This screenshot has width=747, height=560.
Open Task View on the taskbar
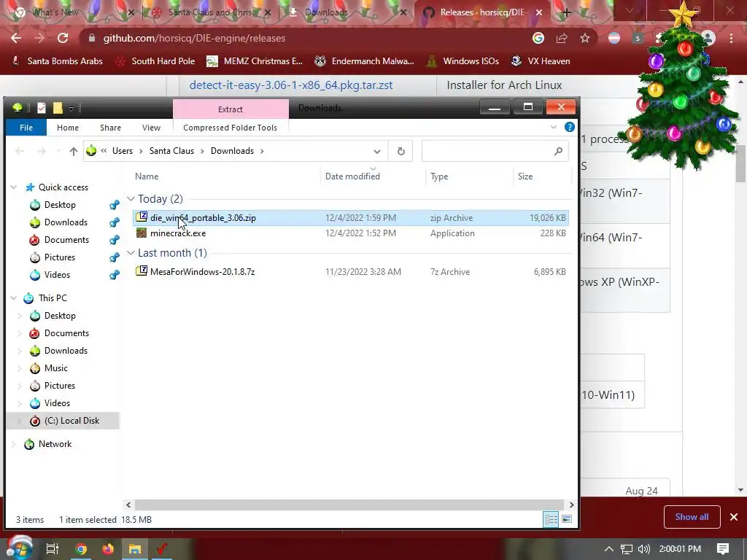point(53,549)
